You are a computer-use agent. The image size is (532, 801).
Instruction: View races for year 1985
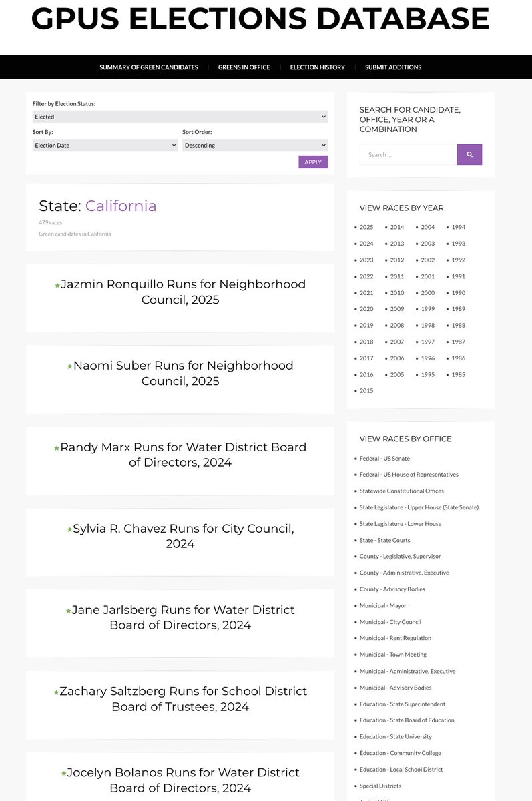[458, 374]
